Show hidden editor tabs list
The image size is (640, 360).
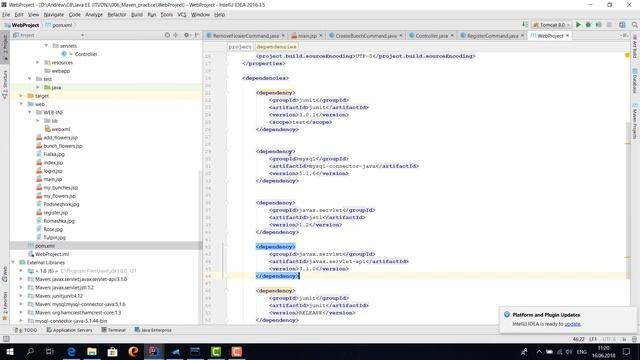[x=624, y=36]
